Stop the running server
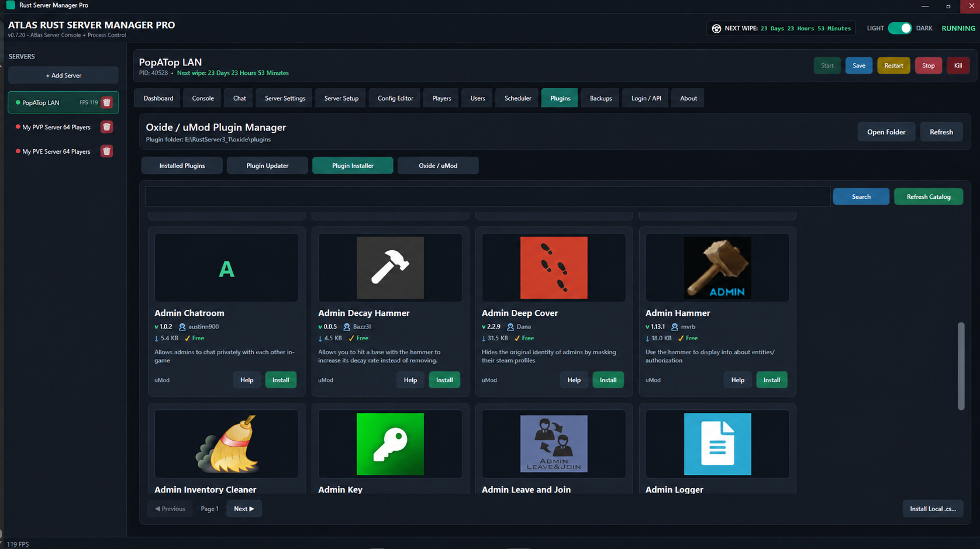This screenshot has height=549, width=980. pyautogui.click(x=928, y=65)
